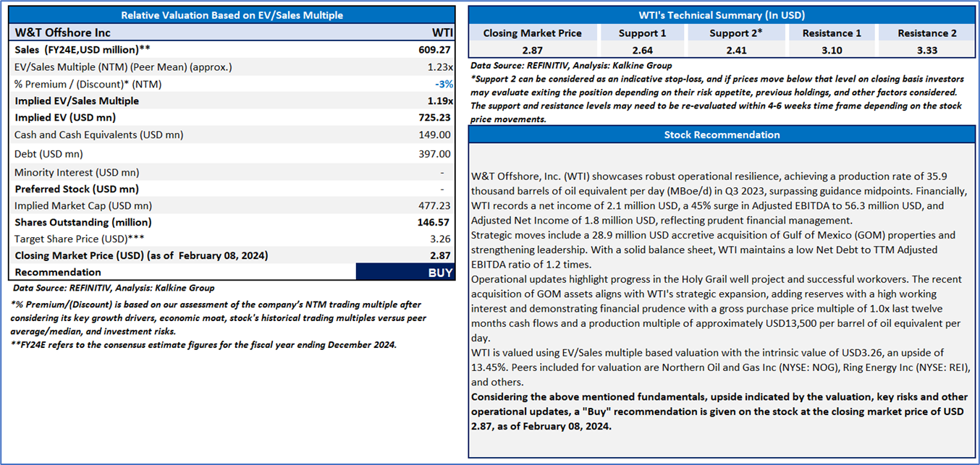980x465 pixels.
Task: Click the 'Support 1' column header
Action: (642, 33)
